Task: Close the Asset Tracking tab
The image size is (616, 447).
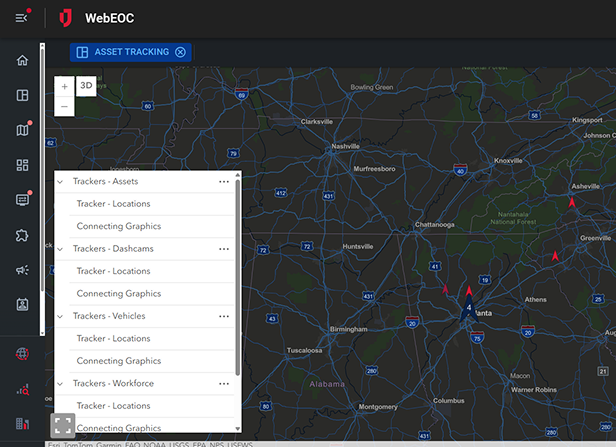Action: (x=180, y=52)
